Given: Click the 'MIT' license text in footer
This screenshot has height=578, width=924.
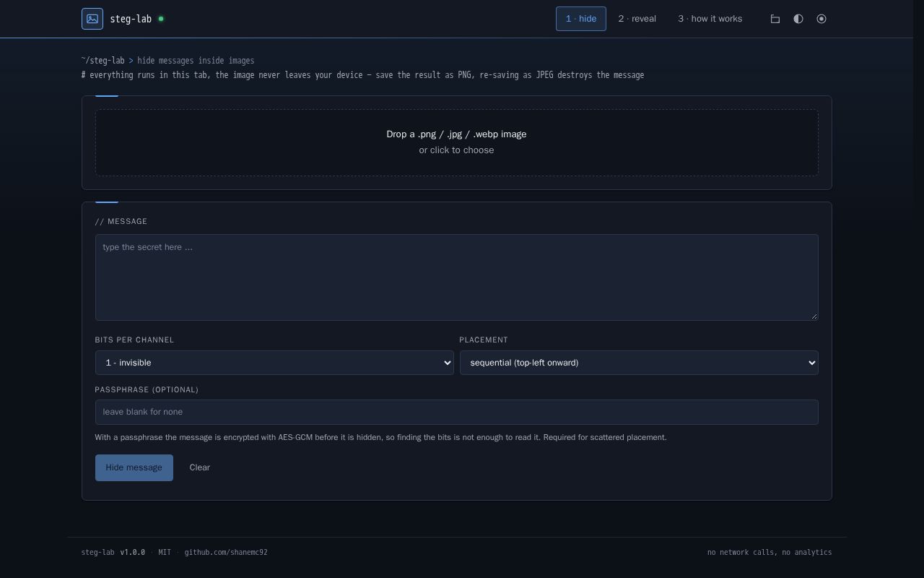Looking at the screenshot, I should (165, 552).
